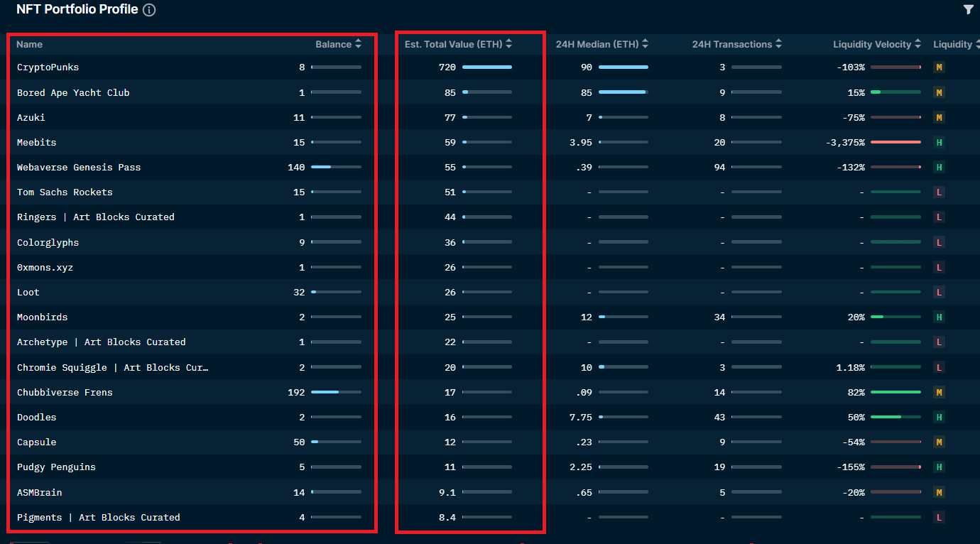Select Webaverse Genesis Pass name
Viewport: 980px width, 544px height.
pyautogui.click(x=79, y=167)
